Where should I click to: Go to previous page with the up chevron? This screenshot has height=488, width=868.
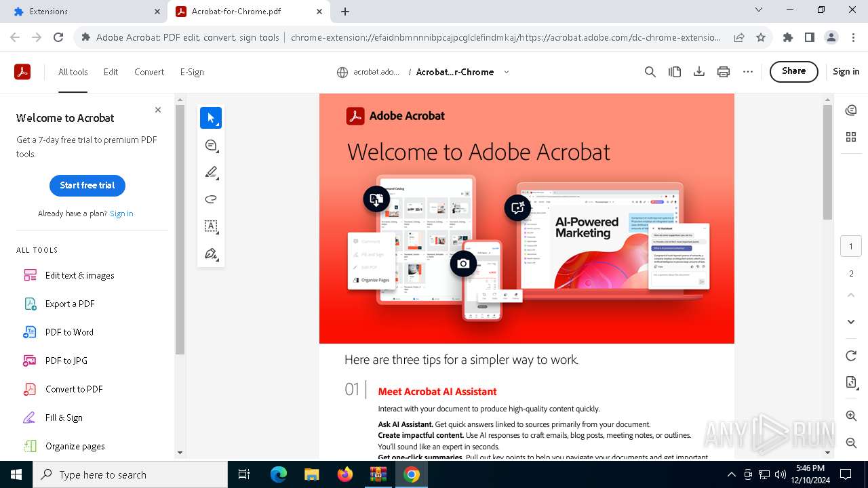click(x=851, y=296)
